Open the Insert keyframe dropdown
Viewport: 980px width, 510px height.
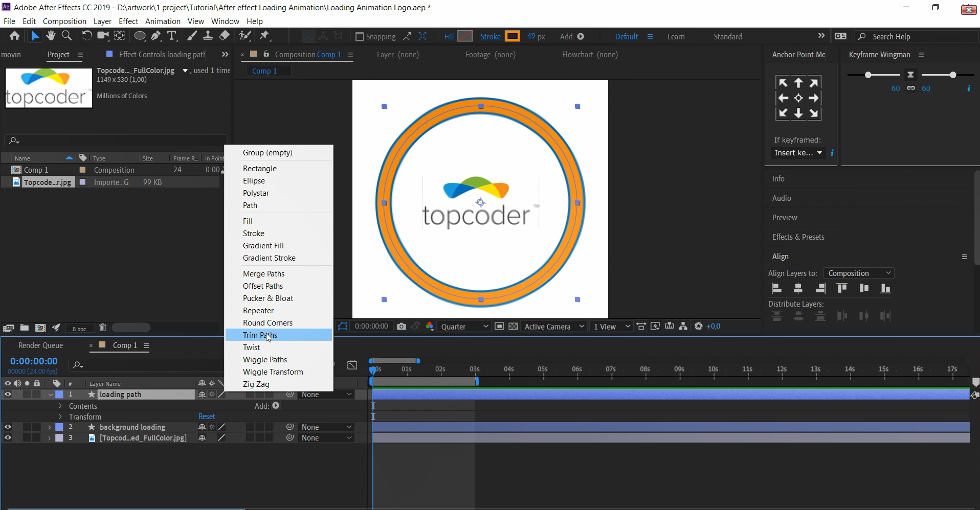(x=798, y=152)
